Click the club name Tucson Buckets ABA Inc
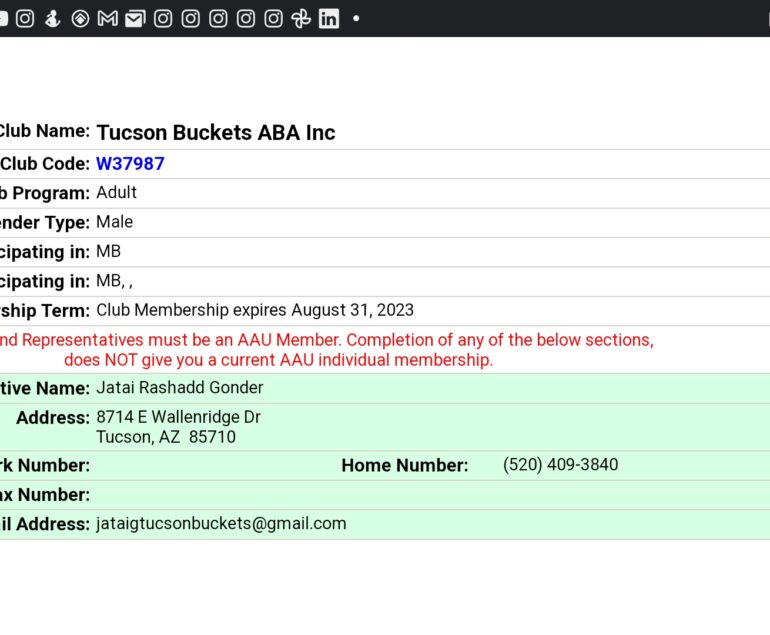770x635 pixels. tap(216, 133)
